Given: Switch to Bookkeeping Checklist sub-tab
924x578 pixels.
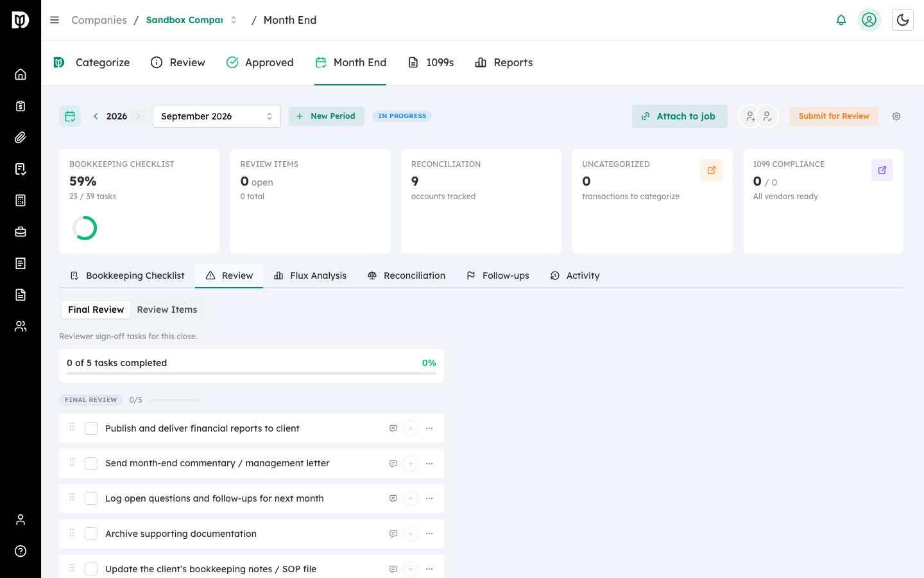Looking at the screenshot, I should [127, 276].
